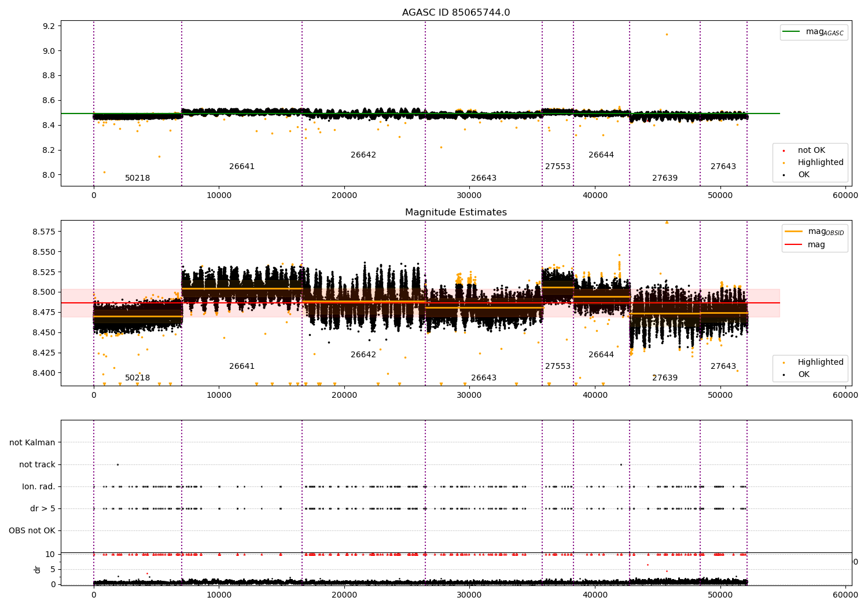The image size is (868, 608).
Task: Click the 8.475 y-axis tick label
Action: tap(44, 313)
